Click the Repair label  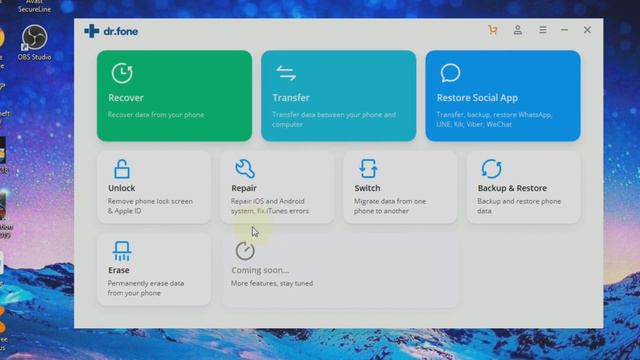(x=244, y=188)
